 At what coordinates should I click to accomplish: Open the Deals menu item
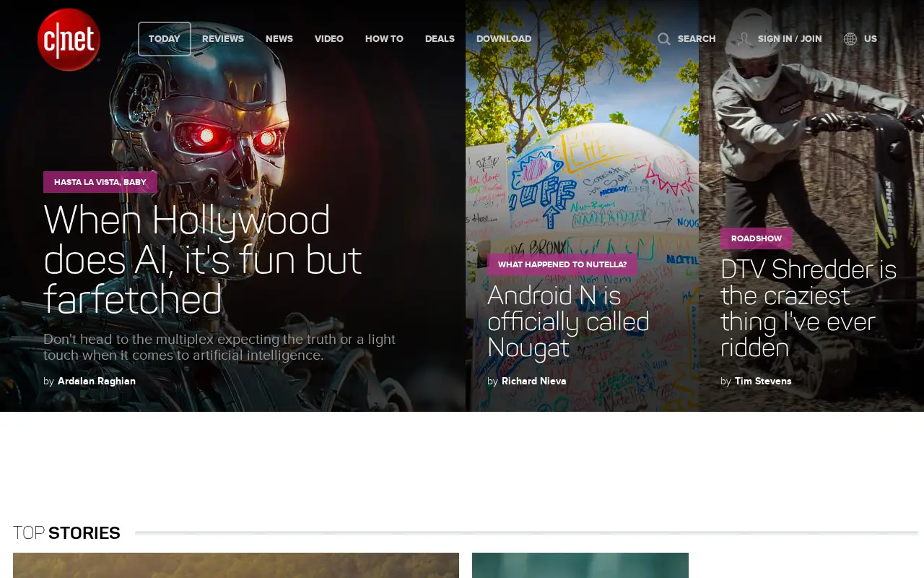440,39
